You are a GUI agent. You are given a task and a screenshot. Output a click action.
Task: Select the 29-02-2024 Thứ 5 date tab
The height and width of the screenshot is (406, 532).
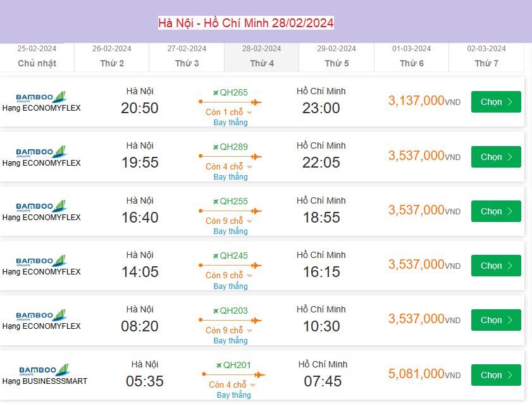(337, 56)
